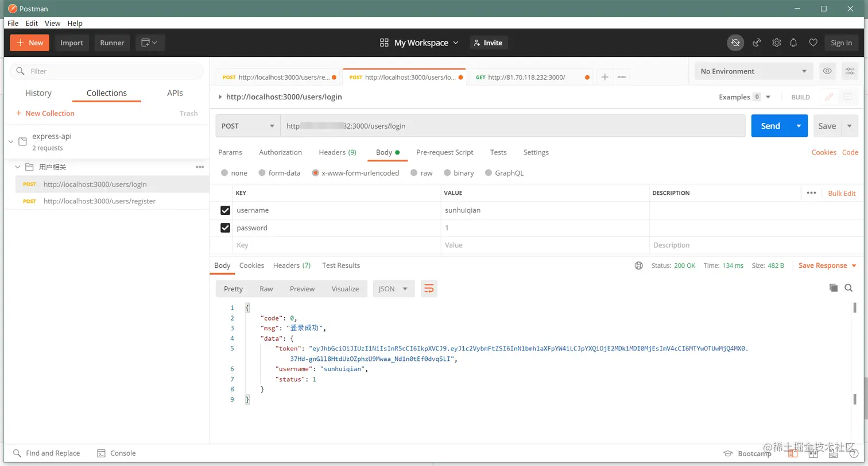Switch to the History sidebar tab
Screen dimensions: 868x466
(x=38, y=93)
